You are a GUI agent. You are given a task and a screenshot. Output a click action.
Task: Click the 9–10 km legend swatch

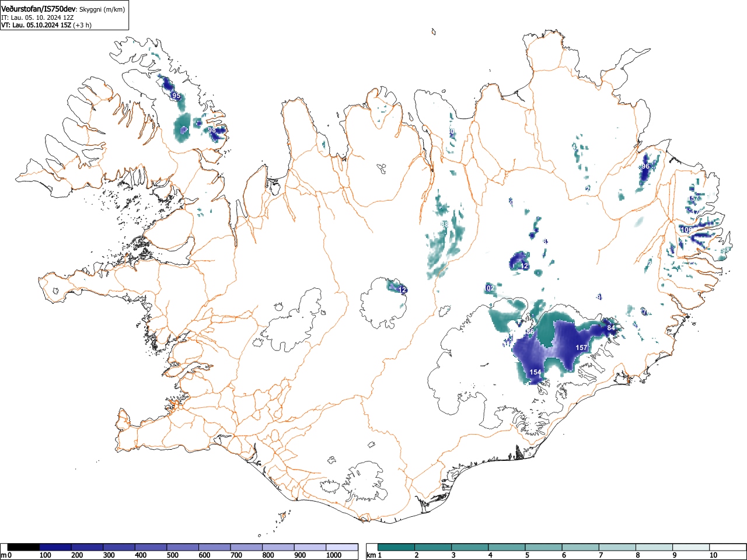pos(691,547)
